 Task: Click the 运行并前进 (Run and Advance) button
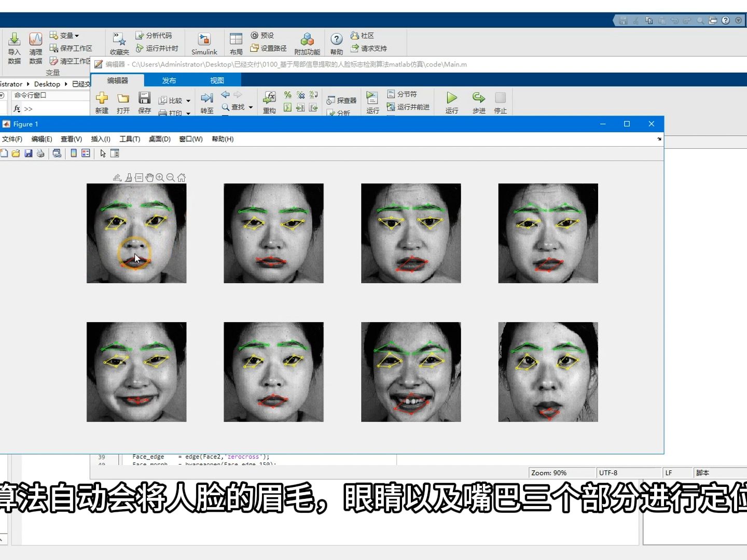coord(409,107)
